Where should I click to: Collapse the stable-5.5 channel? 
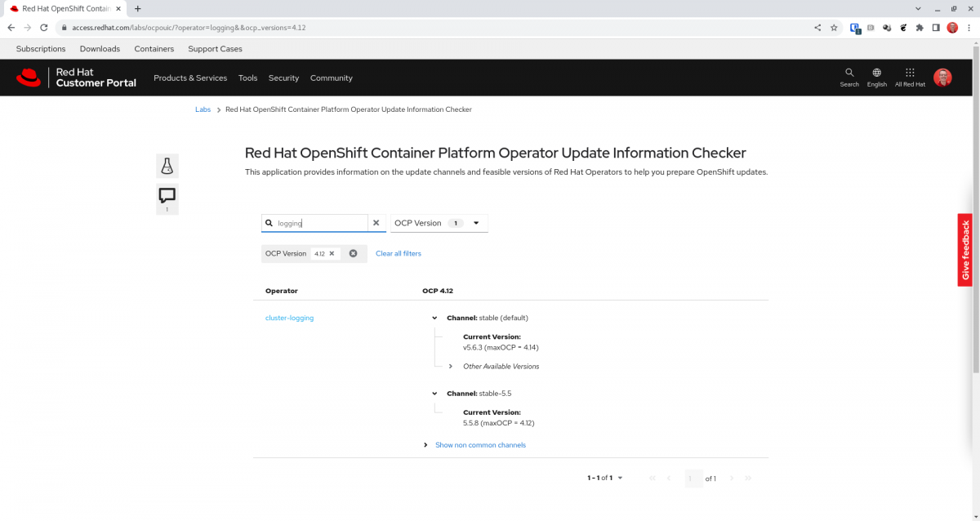[x=435, y=394]
